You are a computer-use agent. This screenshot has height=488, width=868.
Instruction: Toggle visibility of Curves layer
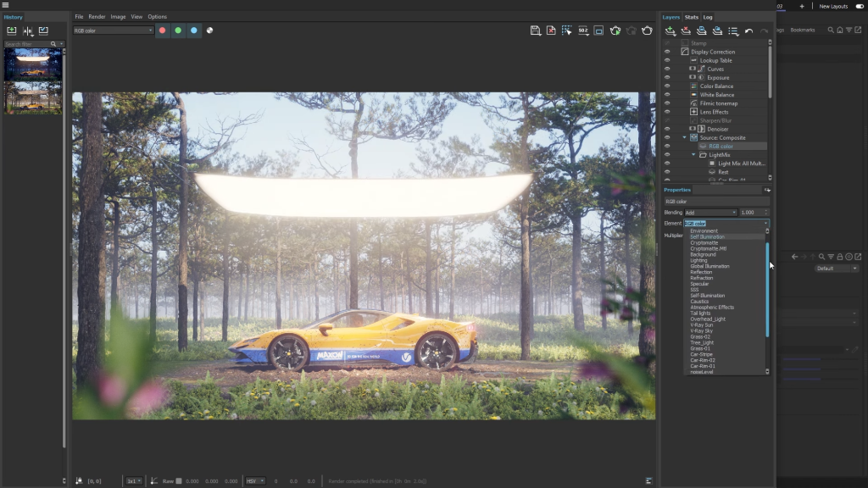[x=667, y=69]
